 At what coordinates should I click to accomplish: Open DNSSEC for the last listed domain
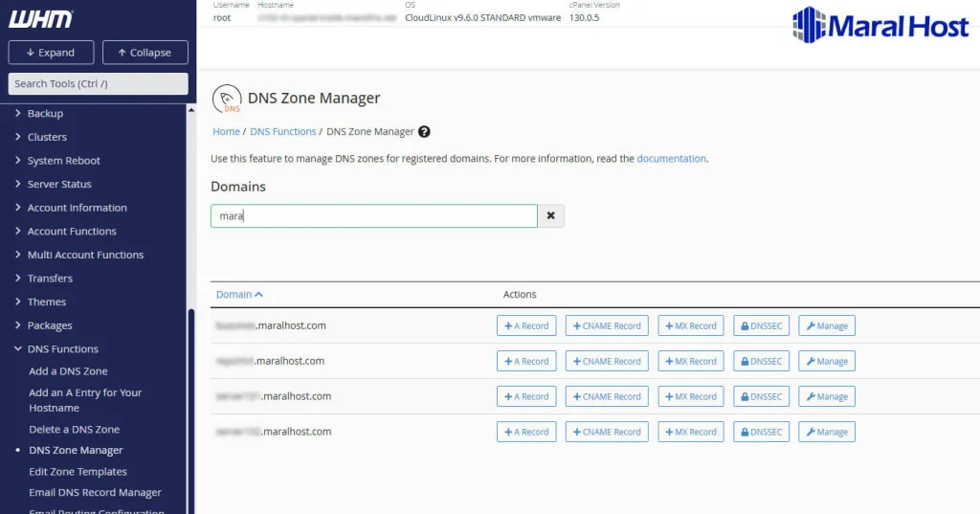click(761, 432)
